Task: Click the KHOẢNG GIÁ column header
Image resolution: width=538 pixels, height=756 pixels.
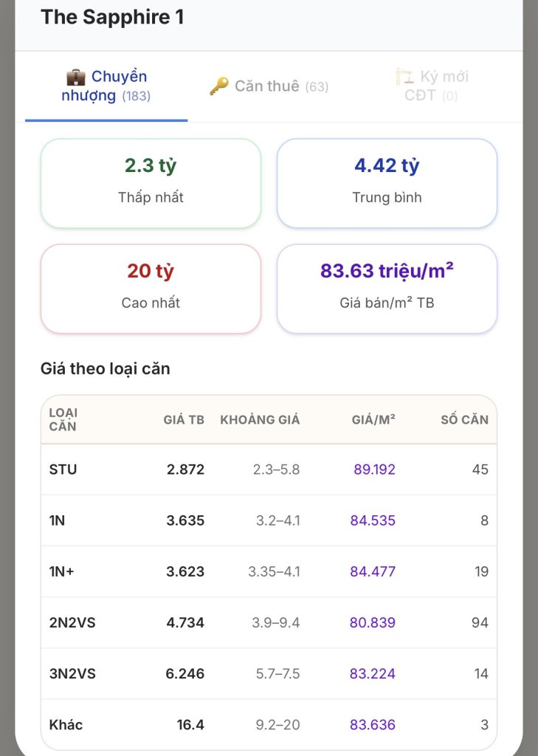Action: pyautogui.click(x=260, y=419)
